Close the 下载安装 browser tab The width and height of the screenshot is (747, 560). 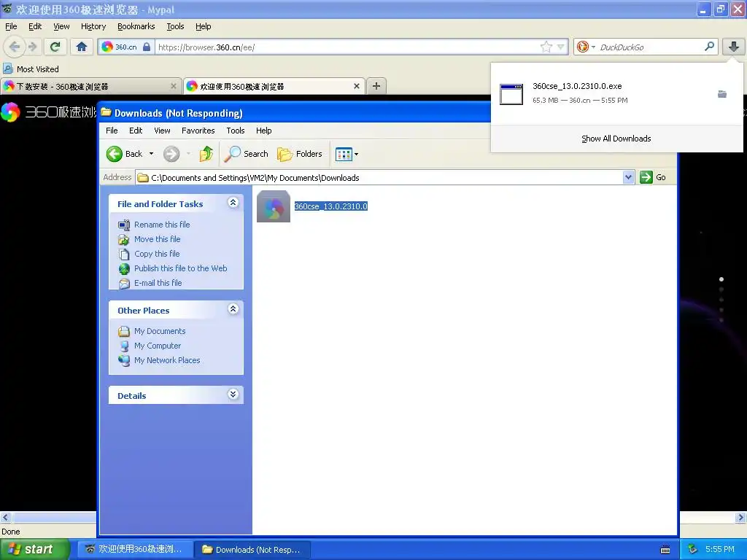(174, 86)
